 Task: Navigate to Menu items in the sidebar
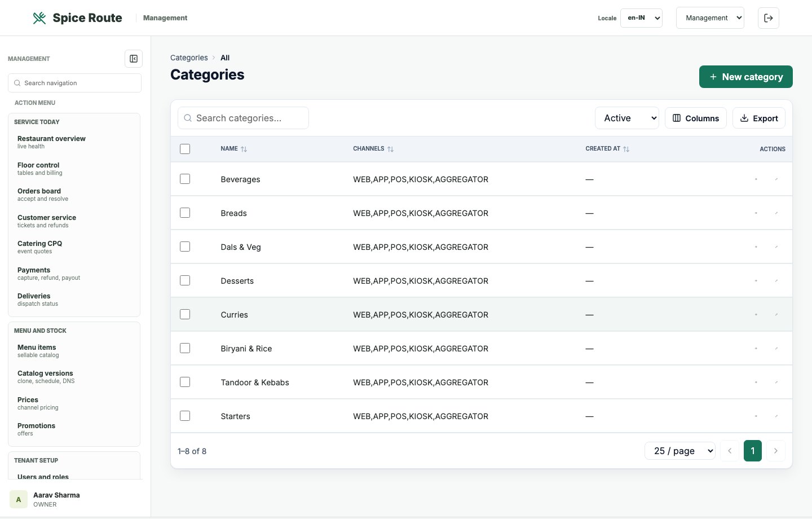pyautogui.click(x=74, y=351)
